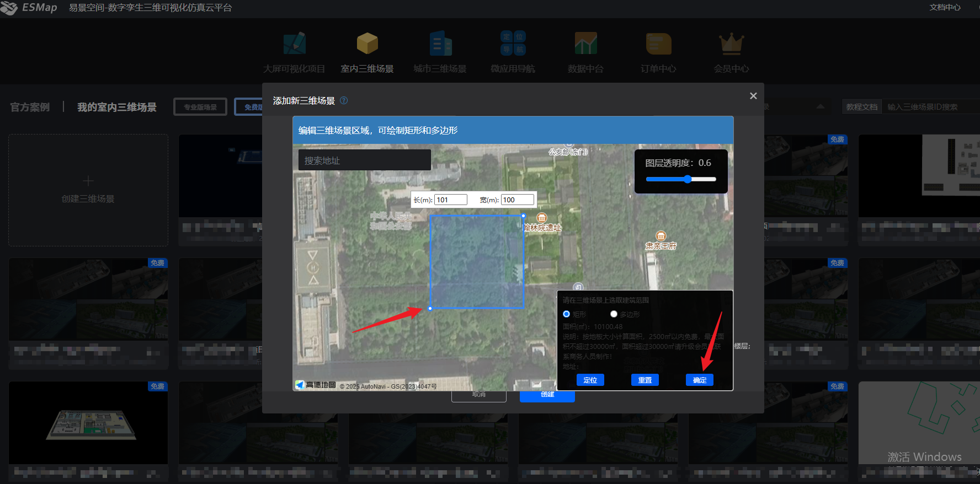Open the 大屏可视化项目 nav icon
980x484 pixels.
click(295, 43)
